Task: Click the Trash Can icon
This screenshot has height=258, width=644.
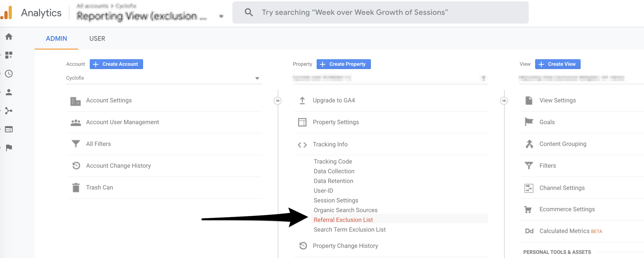Action: (x=76, y=188)
